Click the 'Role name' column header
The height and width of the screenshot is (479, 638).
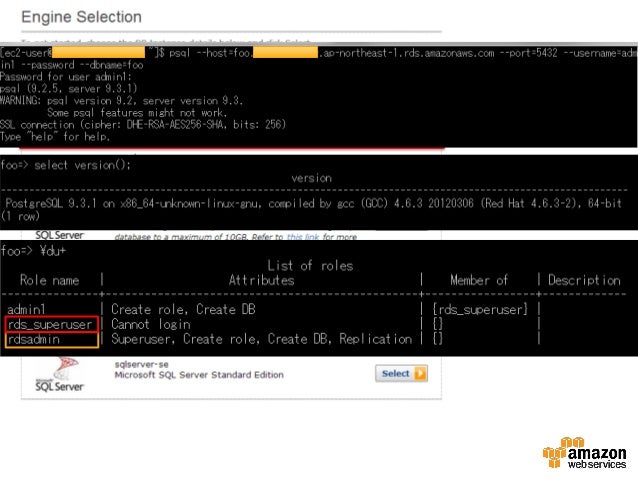click(x=50, y=280)
